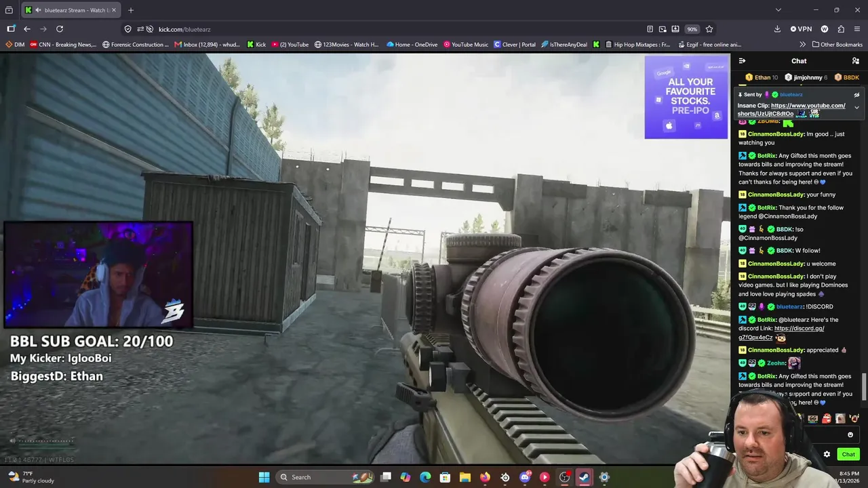Screen dimensions: 868x488
Task: Open a new browser tab
Action: (x=131, y=10)
